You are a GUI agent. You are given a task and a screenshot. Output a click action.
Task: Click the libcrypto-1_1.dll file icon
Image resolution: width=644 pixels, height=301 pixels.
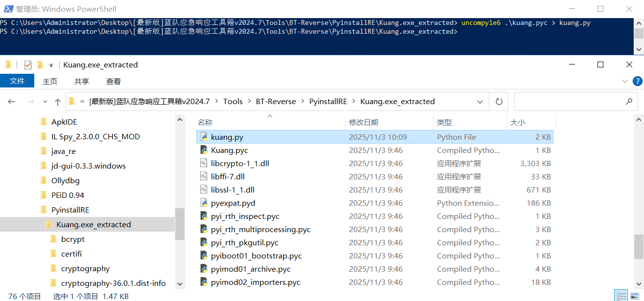204,164
